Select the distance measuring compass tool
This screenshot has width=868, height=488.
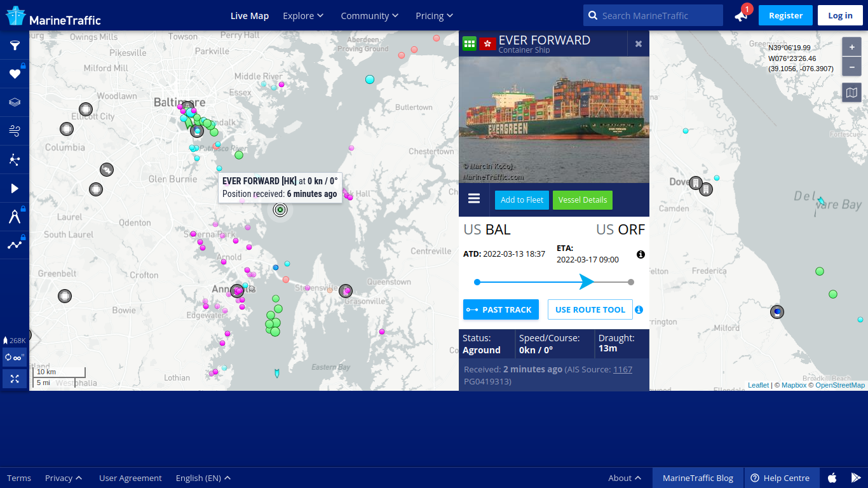[15, 217]
